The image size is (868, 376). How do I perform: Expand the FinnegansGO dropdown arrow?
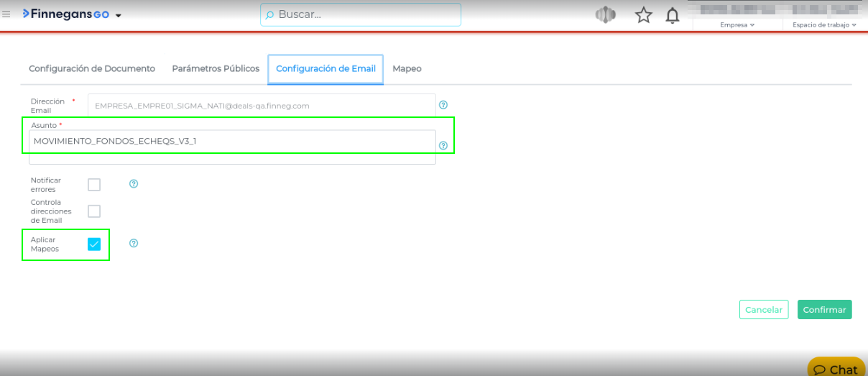coord(119,15)
